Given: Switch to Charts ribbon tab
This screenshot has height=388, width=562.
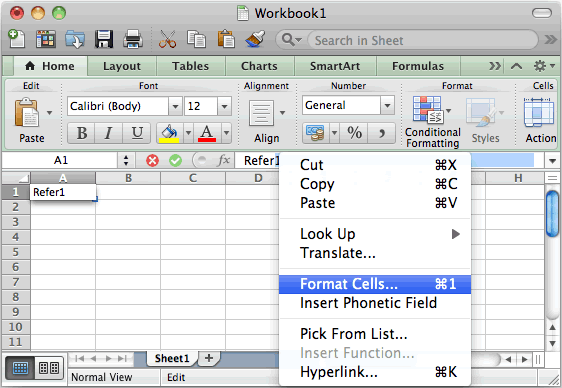Looking at the screenshot, I should click(x=259, y=66).
